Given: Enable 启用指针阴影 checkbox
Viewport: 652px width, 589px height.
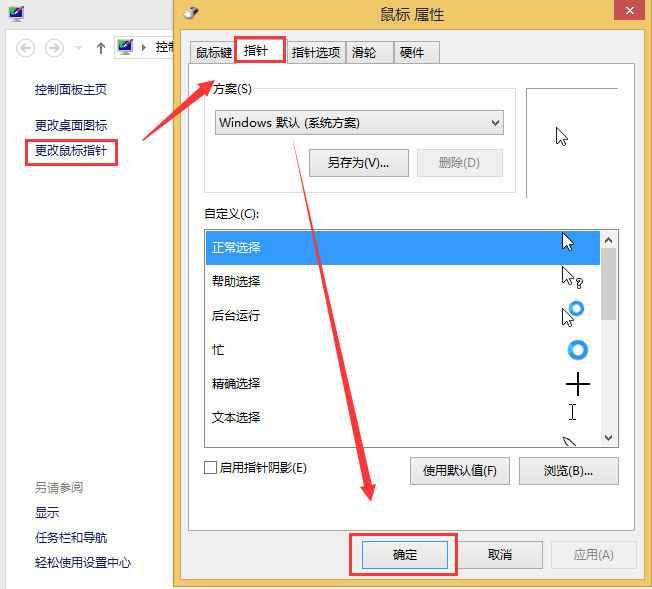Looking at the screenshot, I should 210,468.
